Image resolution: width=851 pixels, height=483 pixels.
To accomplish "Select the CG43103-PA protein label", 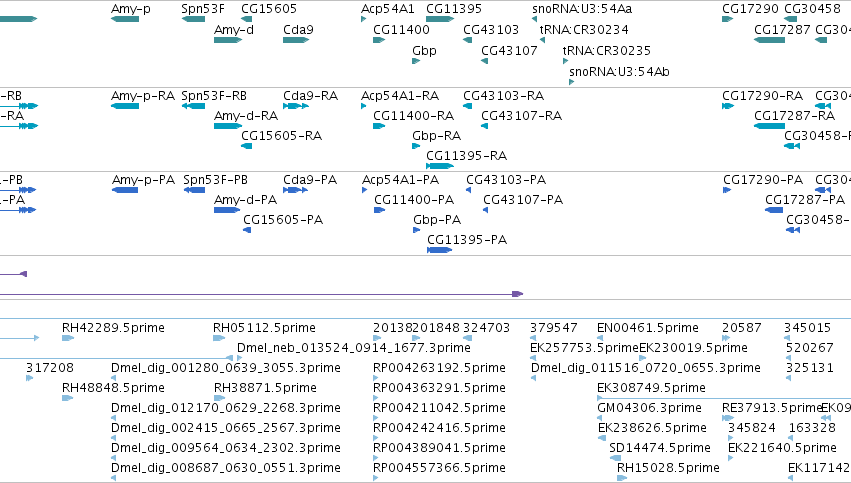I will [506, 180].
